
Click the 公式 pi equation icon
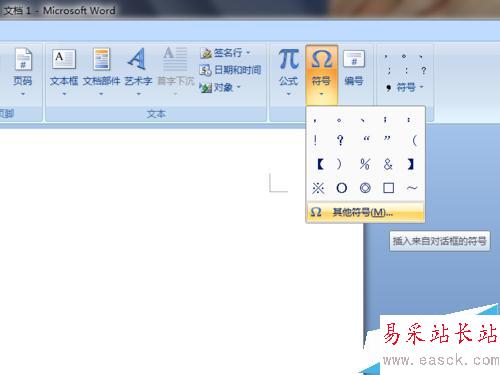[289, 60]
